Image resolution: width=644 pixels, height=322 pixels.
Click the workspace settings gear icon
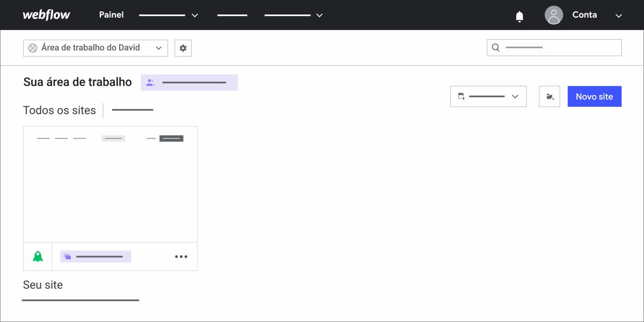182,48
